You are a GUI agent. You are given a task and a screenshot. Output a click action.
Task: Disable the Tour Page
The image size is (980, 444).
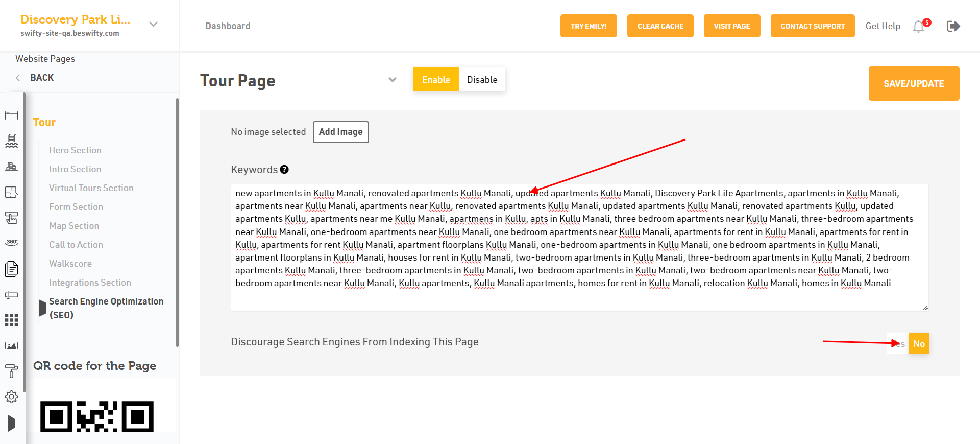pyautogui.click(x=482, y=80)
